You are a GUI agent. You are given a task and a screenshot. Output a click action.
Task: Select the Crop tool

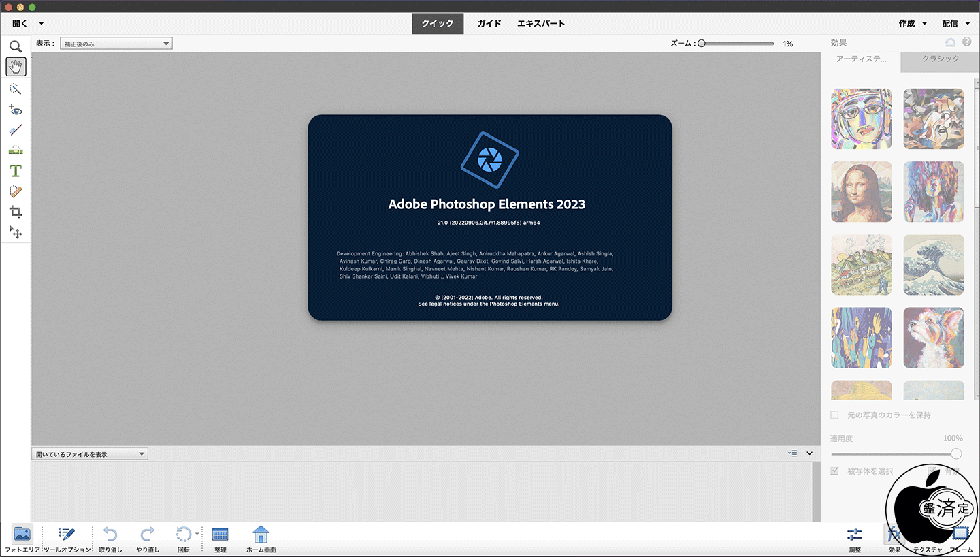coord(16,212)
